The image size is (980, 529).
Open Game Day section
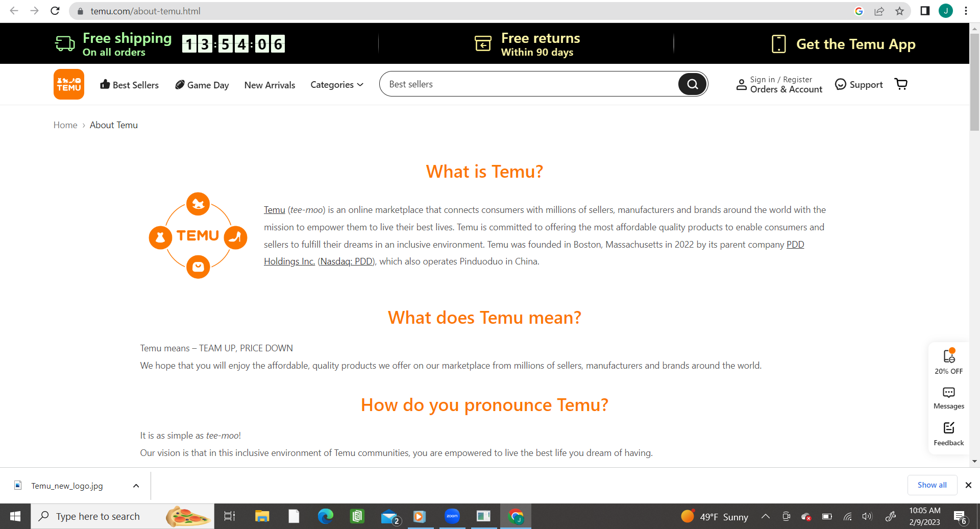[202, 85]
